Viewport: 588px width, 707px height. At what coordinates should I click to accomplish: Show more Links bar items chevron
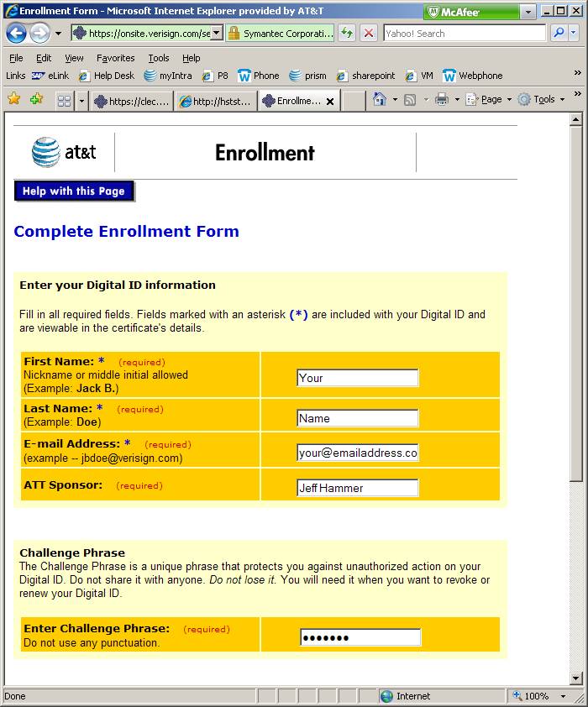pos(577,72)
